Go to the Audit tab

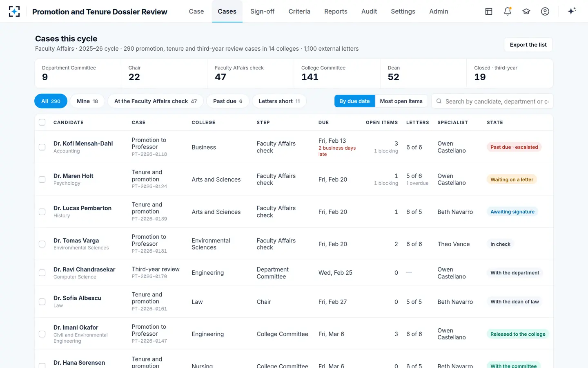coord(369,11)
